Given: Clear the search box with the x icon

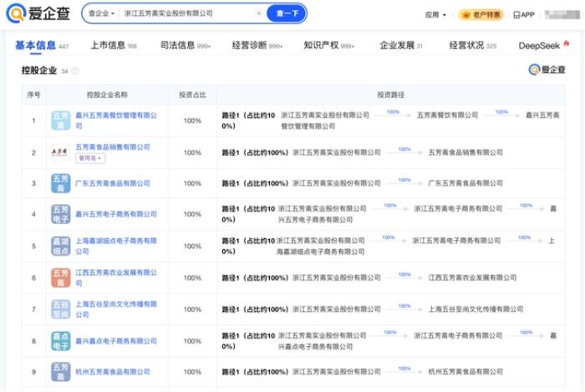Looking at the screenshot, I should click(259, 13).
